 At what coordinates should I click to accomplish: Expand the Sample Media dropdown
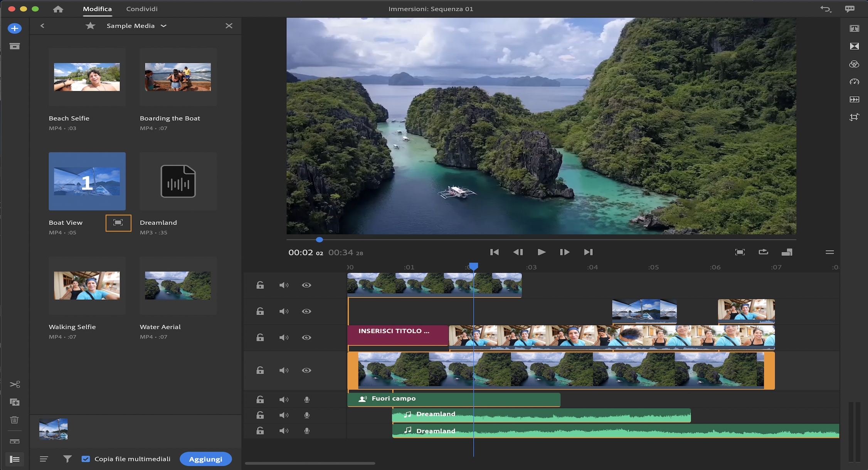(163, 26)
